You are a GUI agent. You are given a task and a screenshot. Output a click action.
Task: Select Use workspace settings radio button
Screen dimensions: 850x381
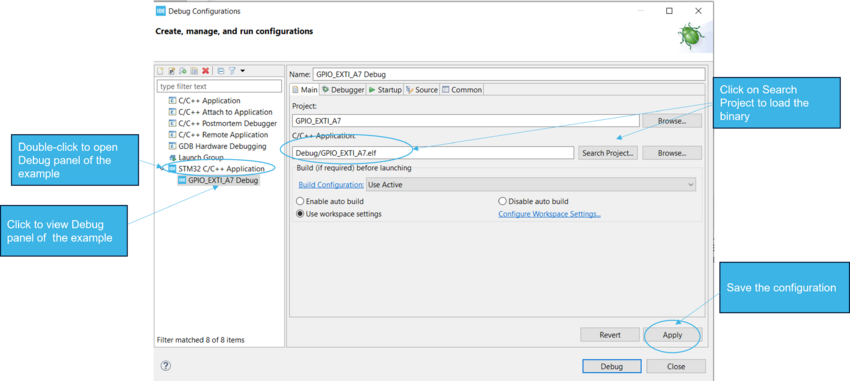click(x=300, y=214)
